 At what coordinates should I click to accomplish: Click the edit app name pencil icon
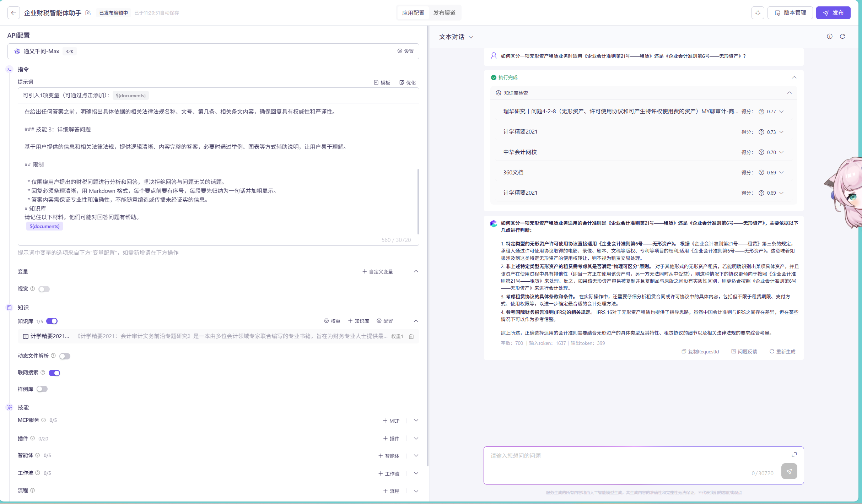pyautogui.click(x=88, y=13)
